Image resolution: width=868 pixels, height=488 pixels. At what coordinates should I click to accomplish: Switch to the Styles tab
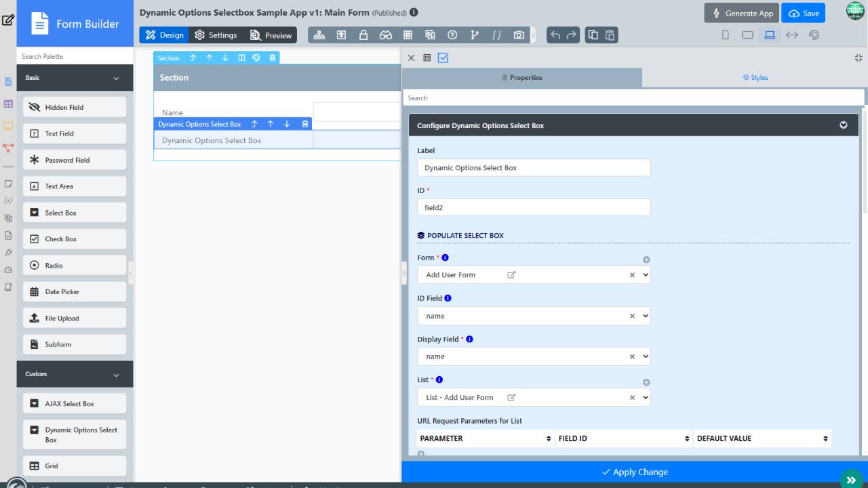coord(755,78)
